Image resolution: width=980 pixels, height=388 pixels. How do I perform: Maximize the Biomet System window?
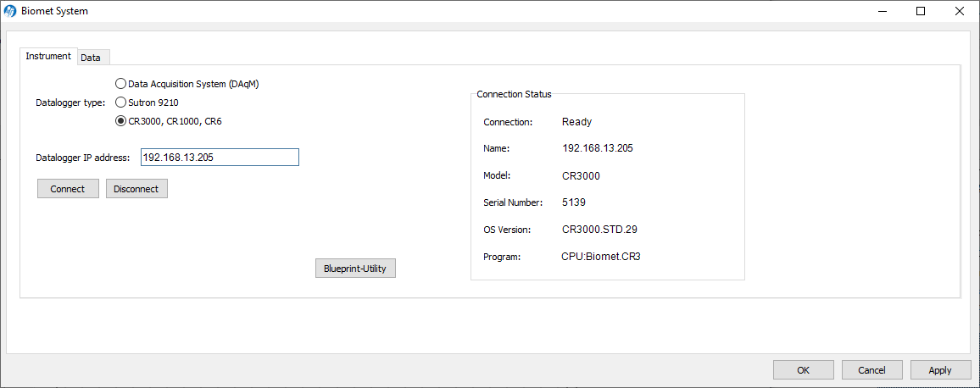pyautogui.click(x=921, y=11)
